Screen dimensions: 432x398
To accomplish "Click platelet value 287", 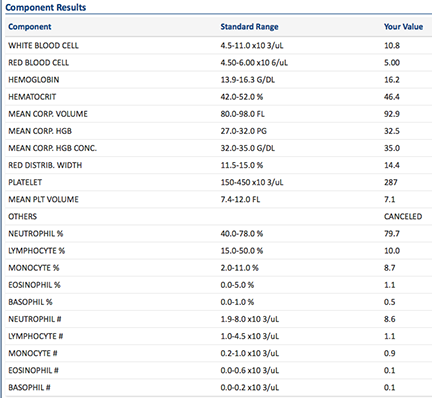I will coord(391,182).
